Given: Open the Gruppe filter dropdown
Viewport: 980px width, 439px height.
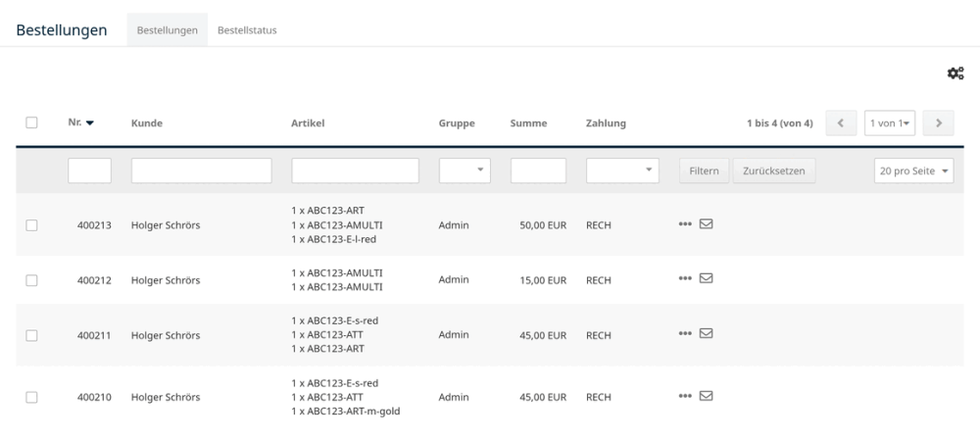Looking at the screenshot, I should pyautogui.click(x=465, y=171).
